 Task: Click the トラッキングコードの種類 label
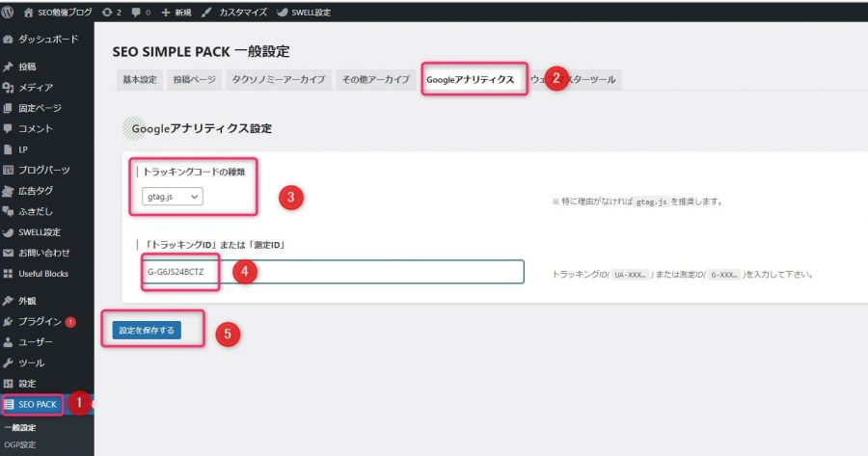tap(194, 172)
